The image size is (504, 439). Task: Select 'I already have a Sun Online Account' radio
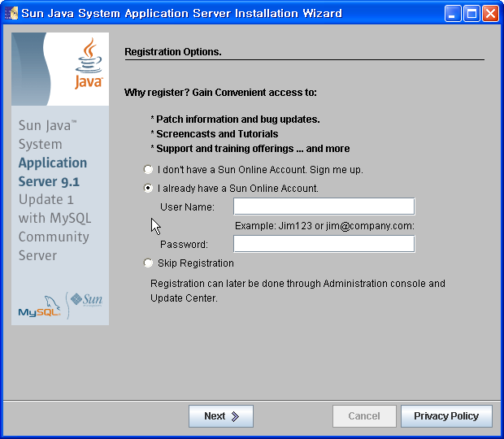148,188
